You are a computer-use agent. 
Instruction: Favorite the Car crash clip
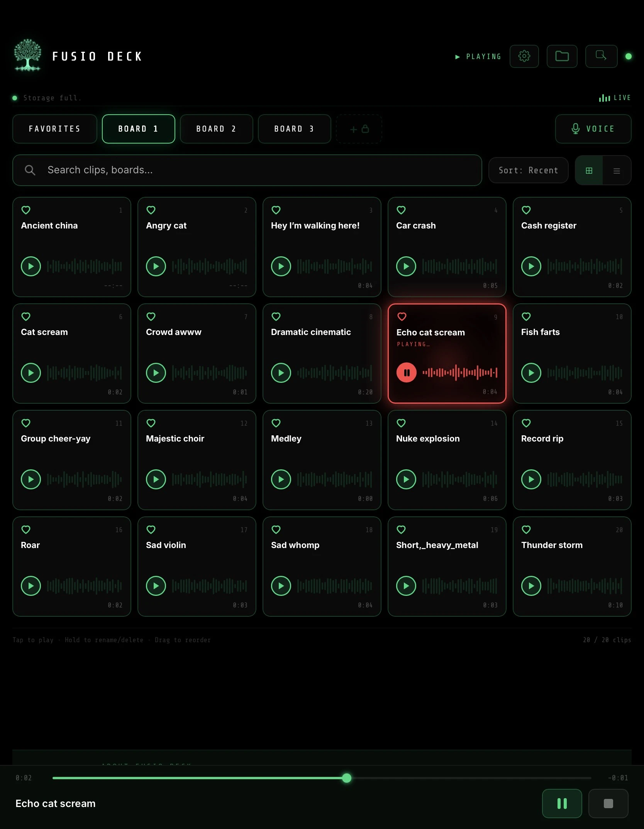401,210
